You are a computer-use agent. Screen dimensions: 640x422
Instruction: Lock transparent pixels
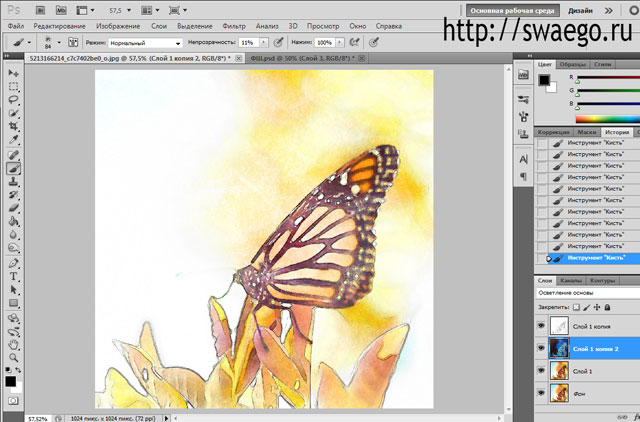[x=576, y=307]
